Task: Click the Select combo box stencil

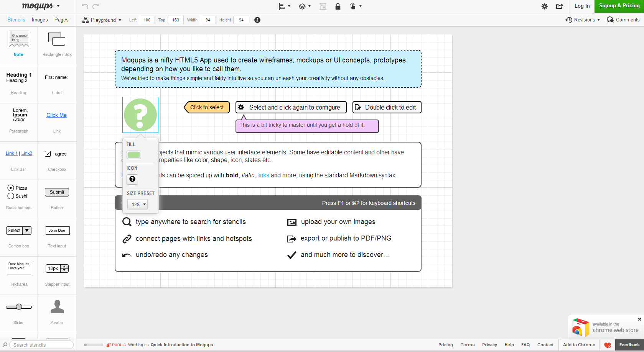Action: (19, 231)
